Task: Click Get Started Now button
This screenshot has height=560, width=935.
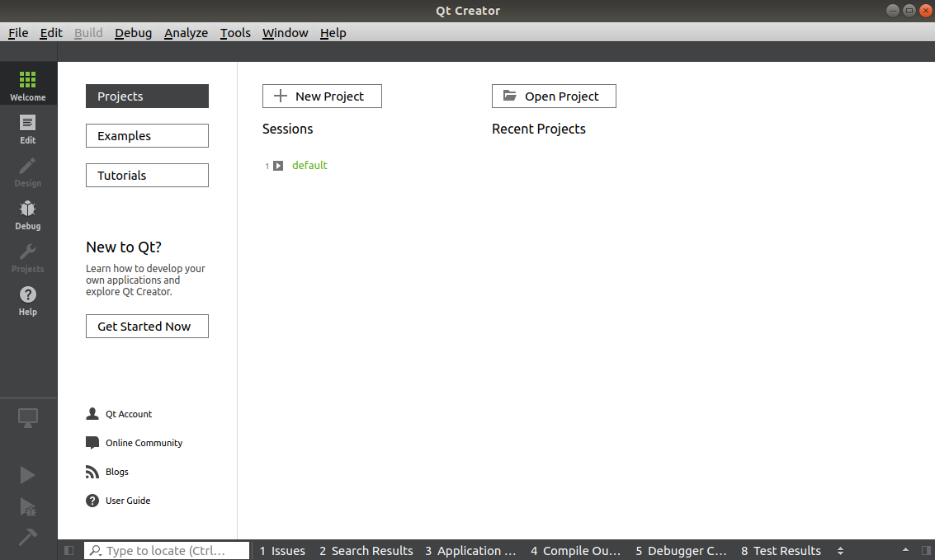Action: 147,327
